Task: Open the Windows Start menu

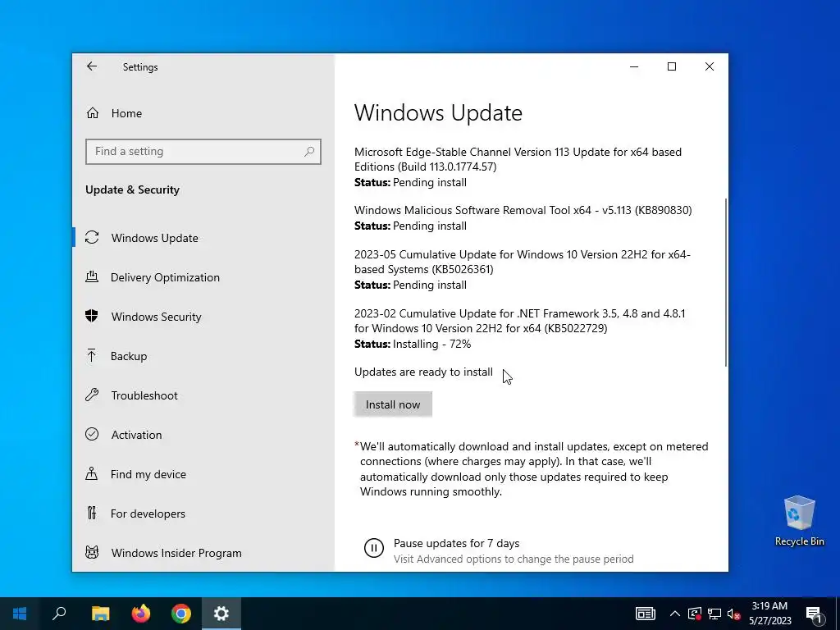Action: (20, 614)
